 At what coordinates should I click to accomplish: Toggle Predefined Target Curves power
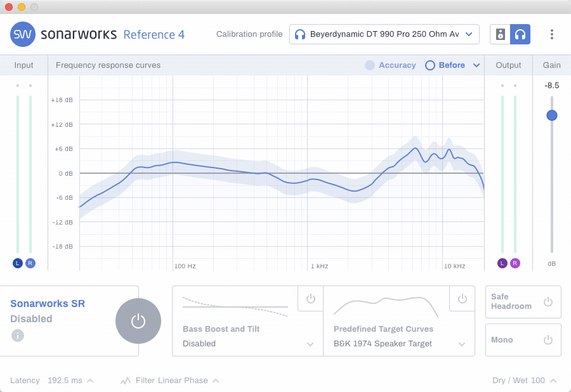463,299
